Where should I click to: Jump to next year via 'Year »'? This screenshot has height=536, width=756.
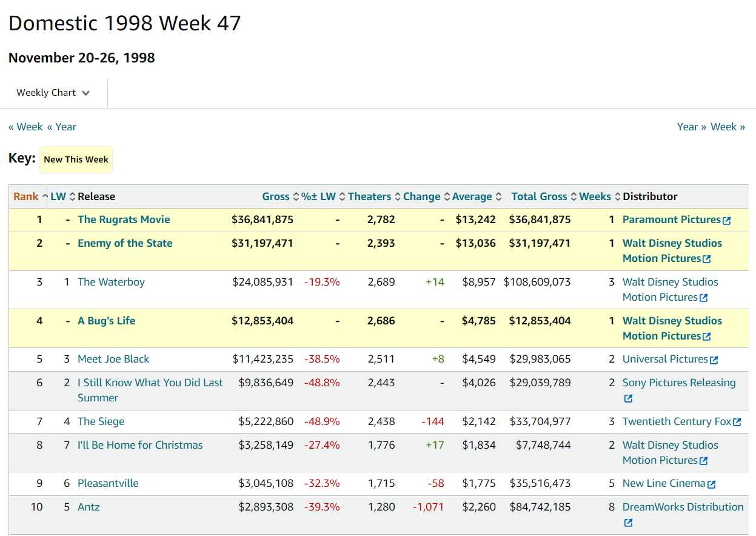pos(692,127)
